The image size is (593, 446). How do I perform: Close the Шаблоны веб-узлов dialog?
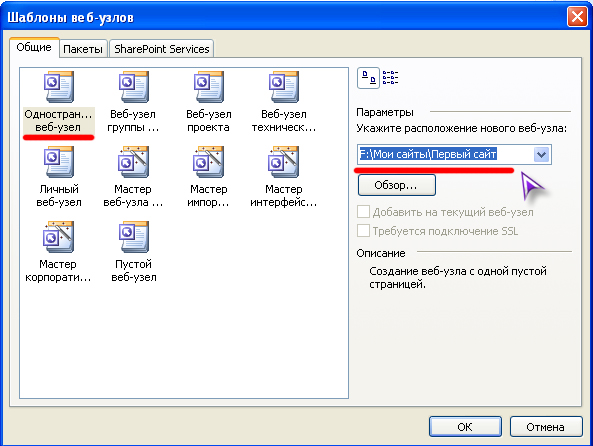(577, 17)
